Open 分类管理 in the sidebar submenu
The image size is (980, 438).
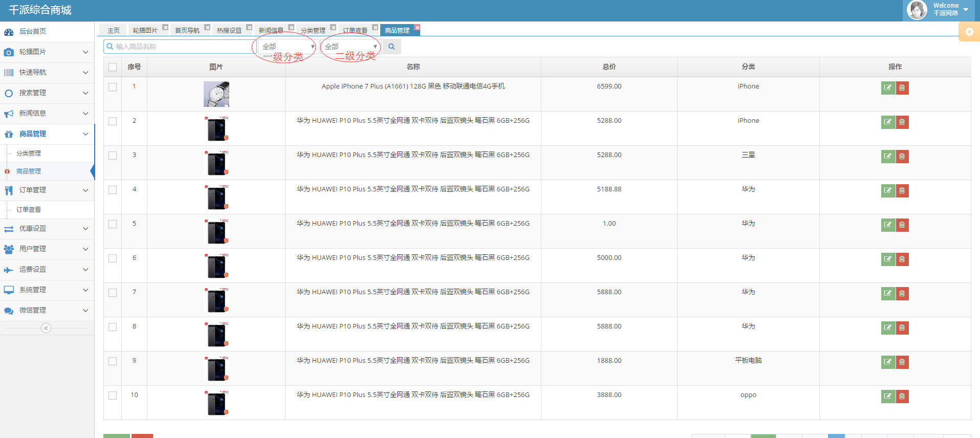pos(29,154)
